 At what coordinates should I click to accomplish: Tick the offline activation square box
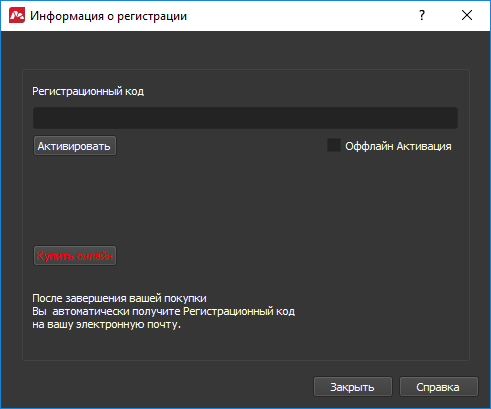[x=334, y=145]
